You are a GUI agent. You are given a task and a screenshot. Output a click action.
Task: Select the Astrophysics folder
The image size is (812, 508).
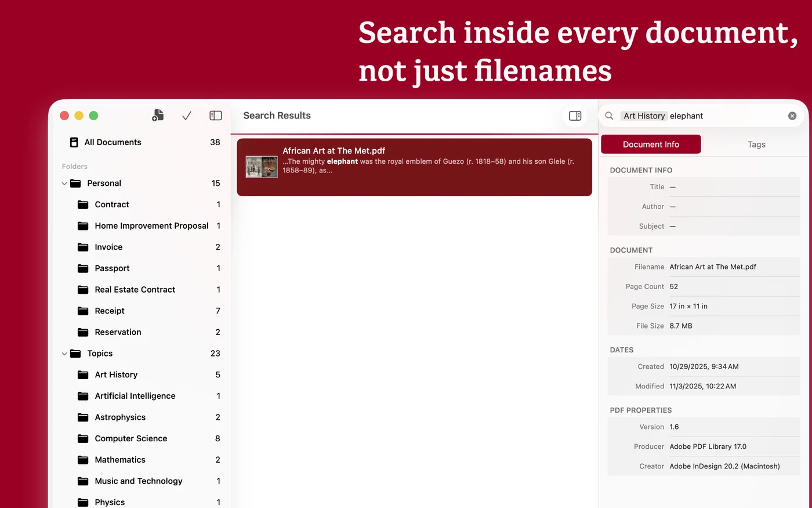120,417
